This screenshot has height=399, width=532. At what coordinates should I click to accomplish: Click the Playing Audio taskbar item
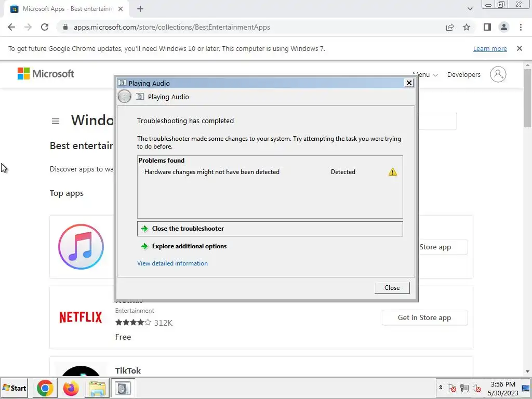(123, 388)
